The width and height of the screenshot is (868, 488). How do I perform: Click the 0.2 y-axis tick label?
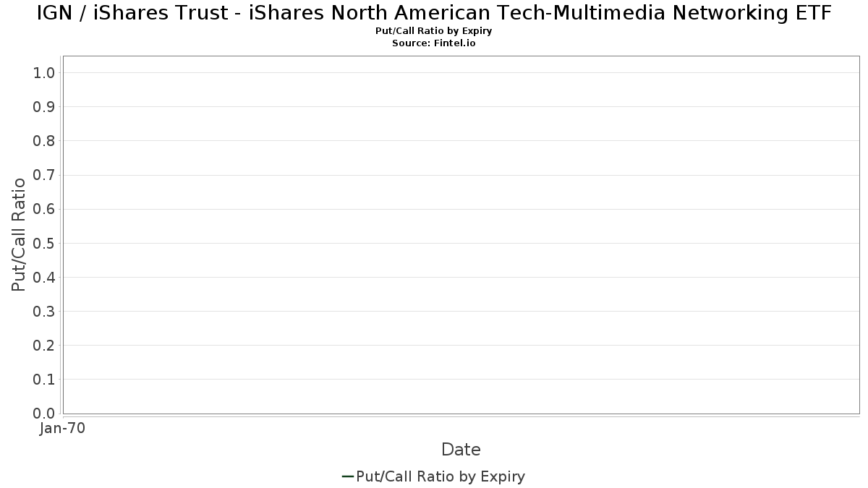tap(44, 345)
